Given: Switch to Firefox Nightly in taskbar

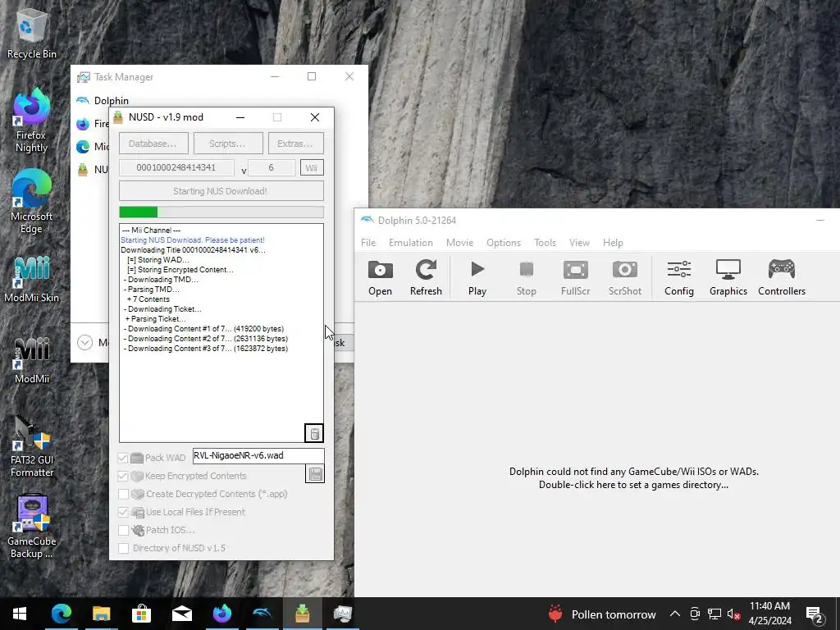Looking at the screenshot, I should click(221, 614).
